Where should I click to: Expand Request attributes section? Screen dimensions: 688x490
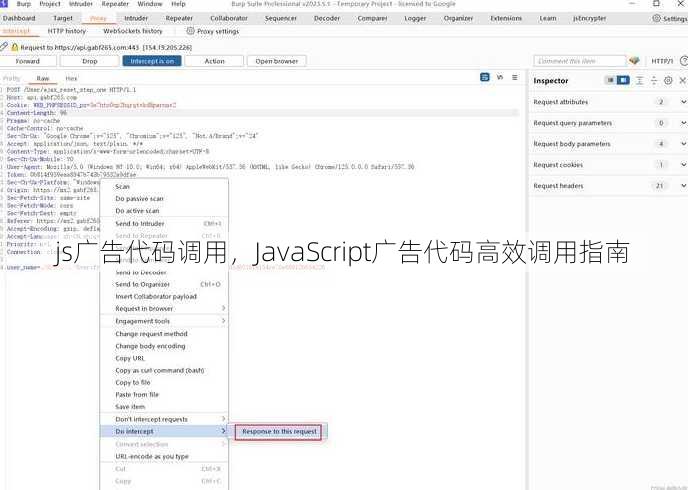click(683, 102)
